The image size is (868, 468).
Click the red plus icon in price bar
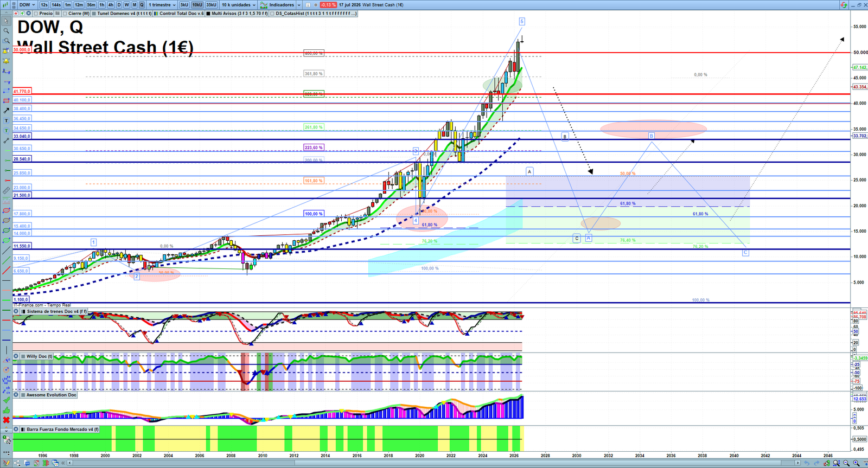tap(16, 13)
